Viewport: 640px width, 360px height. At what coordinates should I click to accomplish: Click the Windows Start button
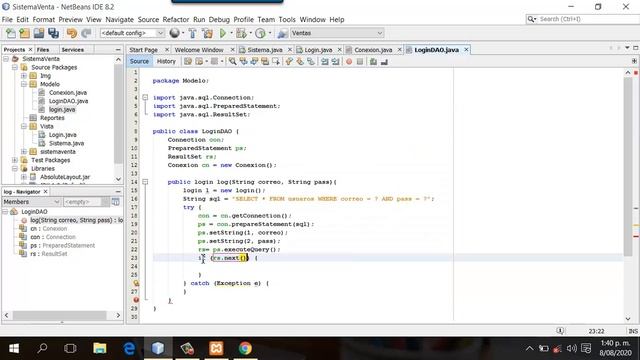click(x=13, y=348)
